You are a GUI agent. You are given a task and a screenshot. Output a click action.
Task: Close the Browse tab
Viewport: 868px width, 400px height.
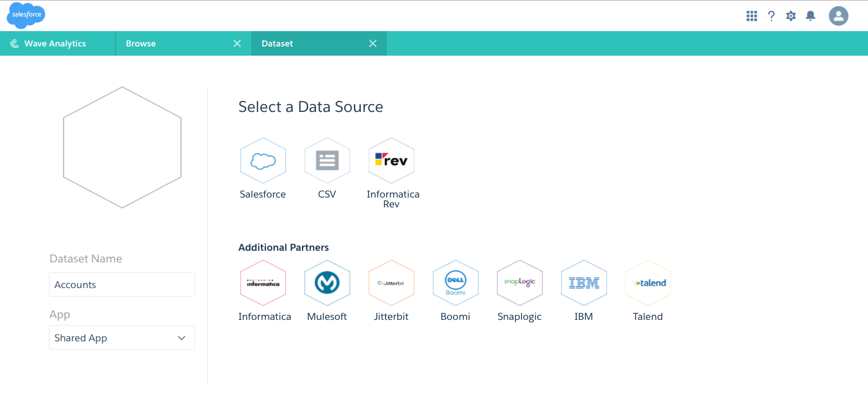click(x=237, y=43)
